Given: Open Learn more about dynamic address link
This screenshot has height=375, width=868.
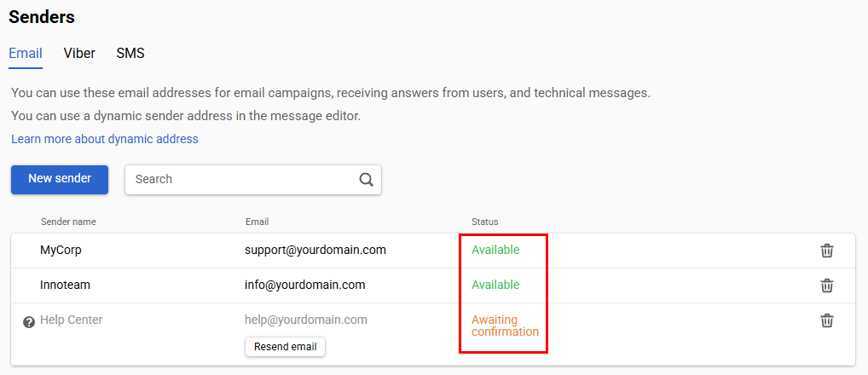Looking at the screenshot, I should [105, 139].
